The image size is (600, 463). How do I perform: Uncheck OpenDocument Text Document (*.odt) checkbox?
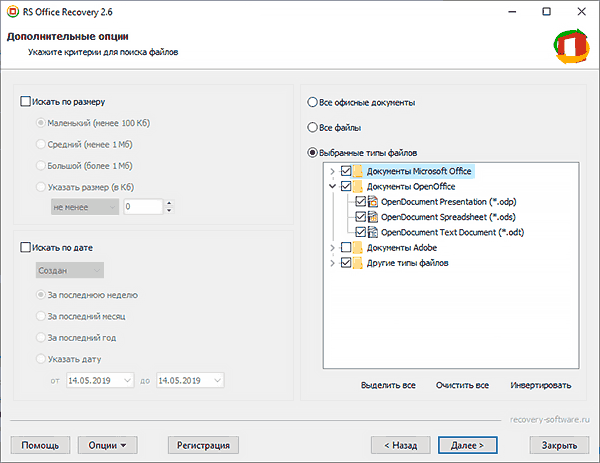point(360,232)
